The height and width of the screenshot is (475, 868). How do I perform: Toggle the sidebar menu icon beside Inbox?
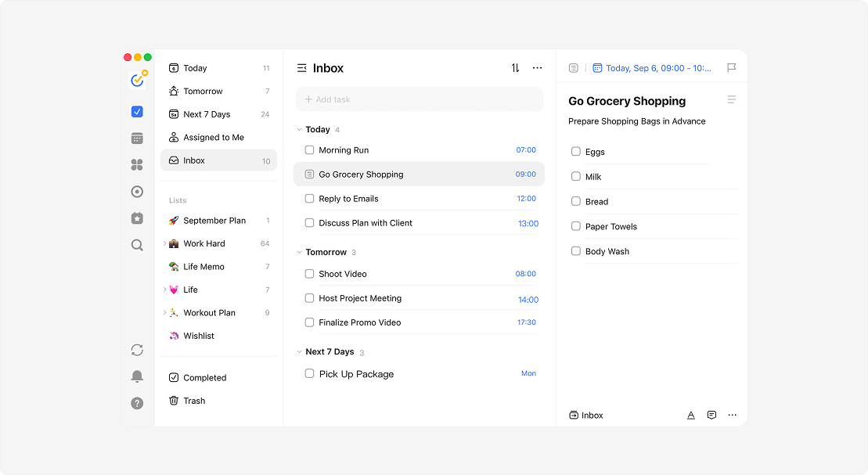301,68
